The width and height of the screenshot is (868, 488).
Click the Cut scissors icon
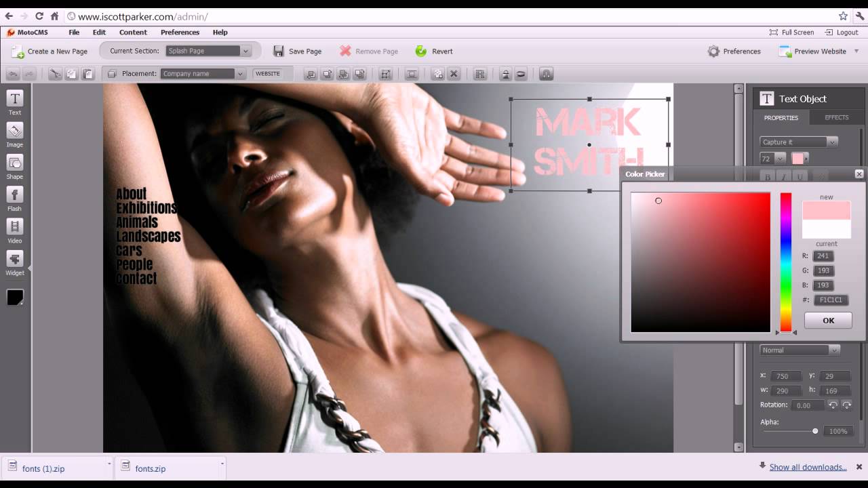[55, 74]
